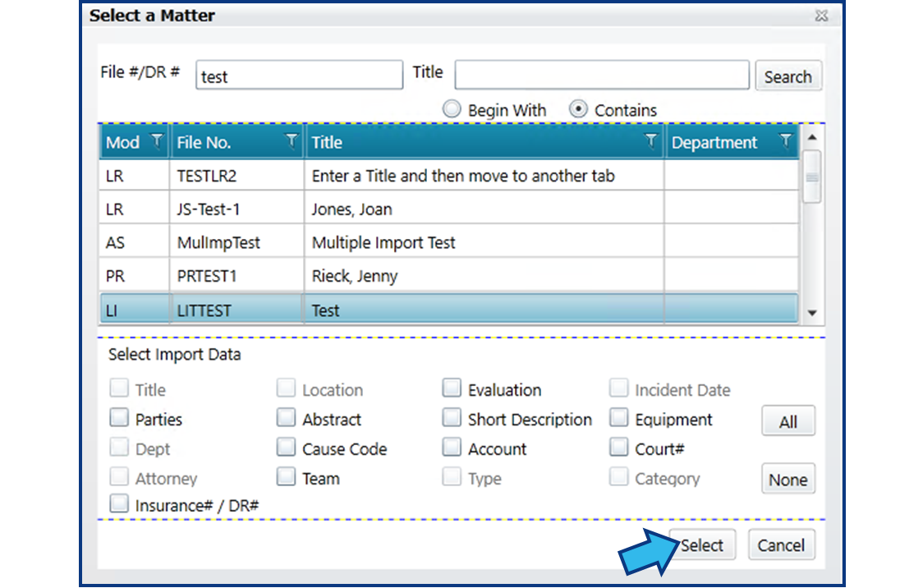Open the Department column filter

(785, 141)
